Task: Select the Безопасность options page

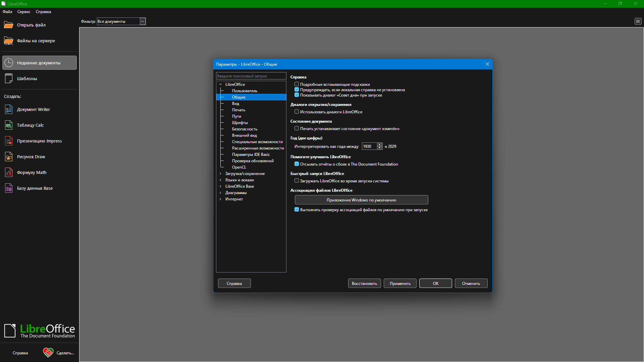Action: point(245,129)
